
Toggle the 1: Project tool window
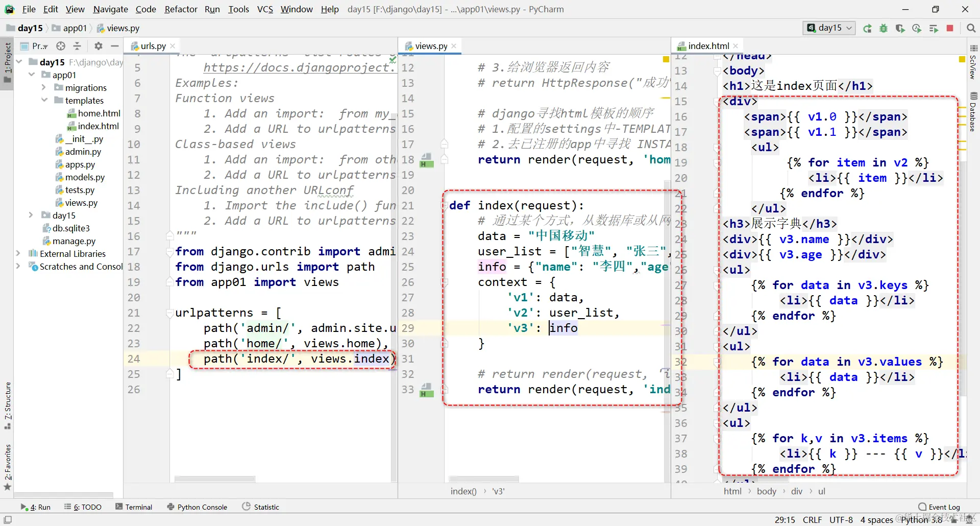click(x=7, y=63)
